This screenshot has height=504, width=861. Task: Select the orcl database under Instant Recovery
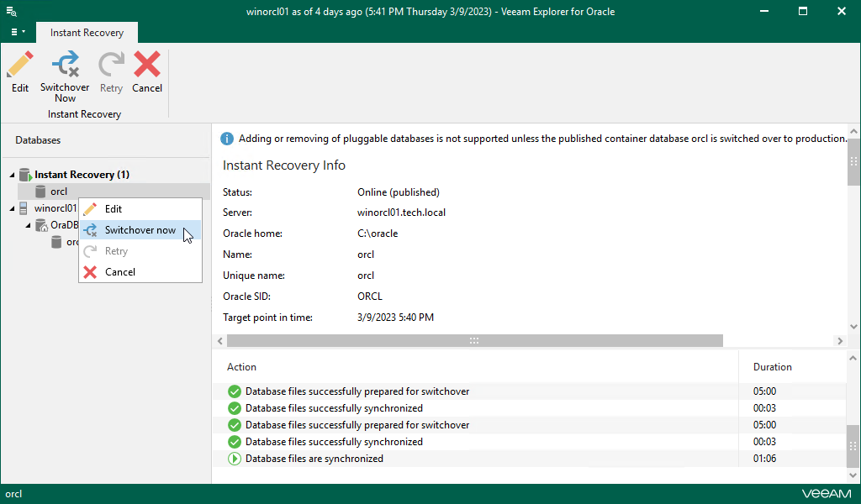58,192
